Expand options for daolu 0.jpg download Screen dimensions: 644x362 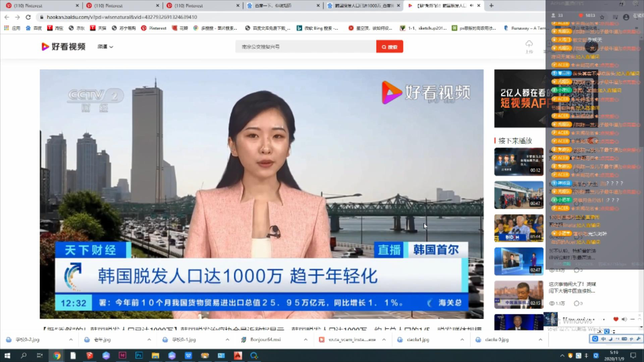tap(540, 340)
